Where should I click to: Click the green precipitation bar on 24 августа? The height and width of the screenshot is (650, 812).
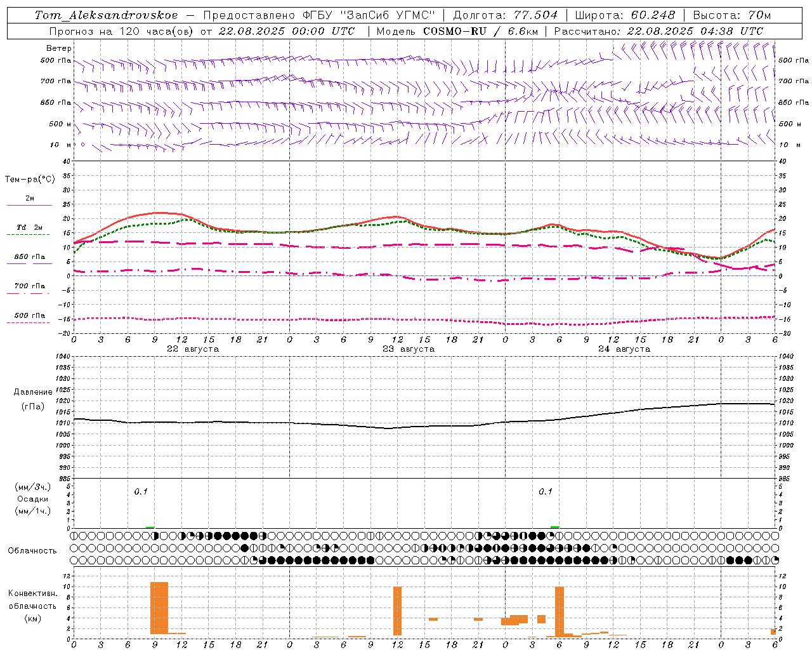click(x=555, y=527)
